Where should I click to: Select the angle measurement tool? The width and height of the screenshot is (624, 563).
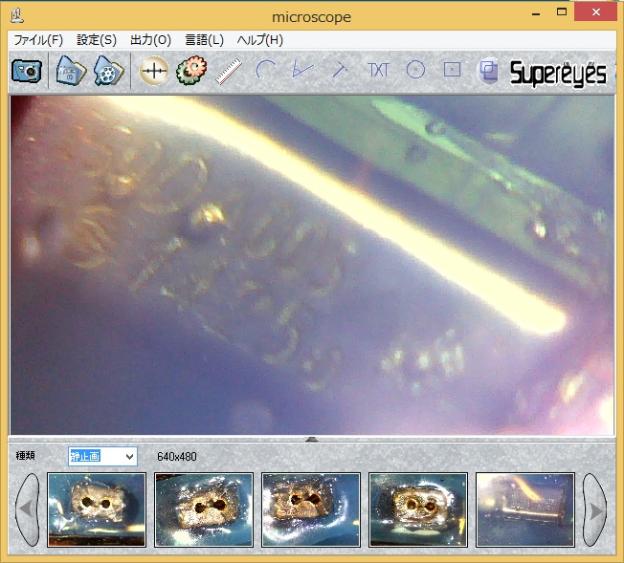[x=302, y=71]
